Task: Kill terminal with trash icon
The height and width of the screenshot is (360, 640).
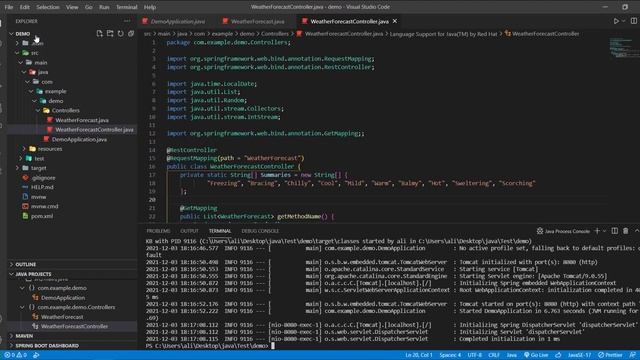Action: click(x=626, y=231)
